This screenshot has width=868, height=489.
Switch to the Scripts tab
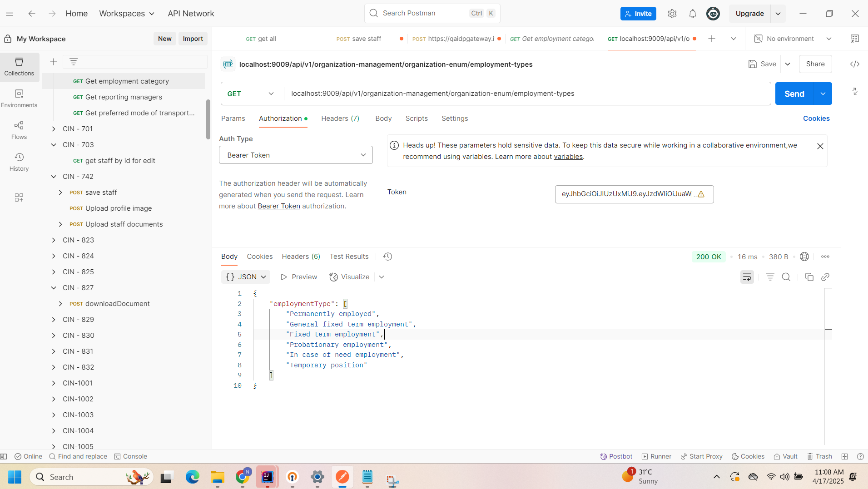[x=417, y=119]
